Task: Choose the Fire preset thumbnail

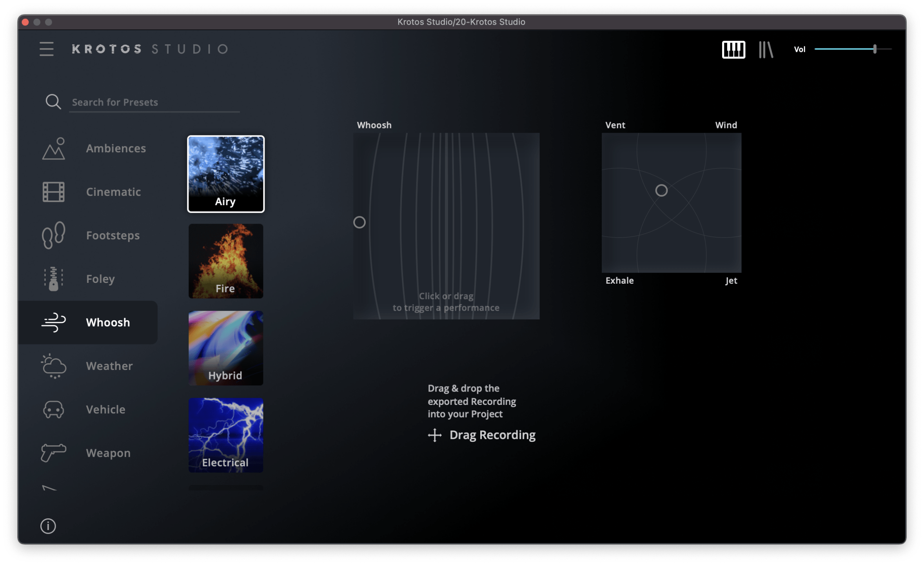Action: click(x=226, y=261)
